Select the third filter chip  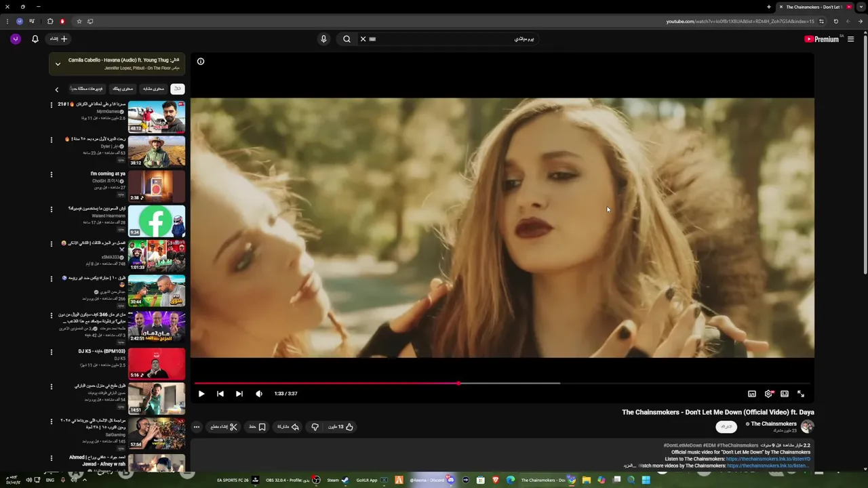tap(123, 89)
